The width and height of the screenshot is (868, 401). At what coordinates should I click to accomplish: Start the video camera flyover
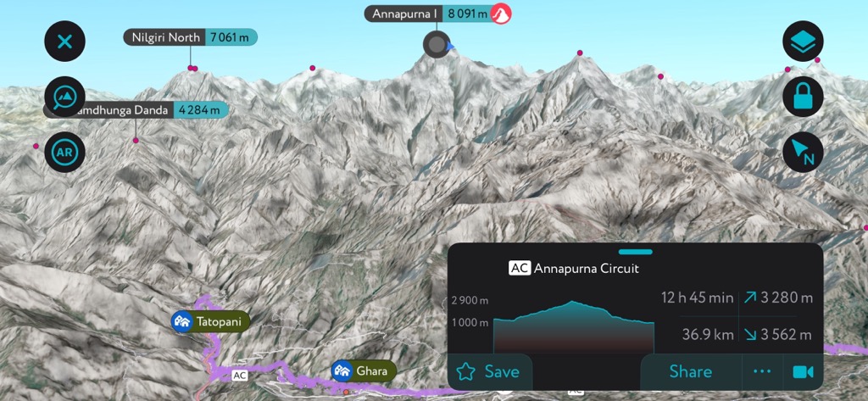click(x=804, y=371)
